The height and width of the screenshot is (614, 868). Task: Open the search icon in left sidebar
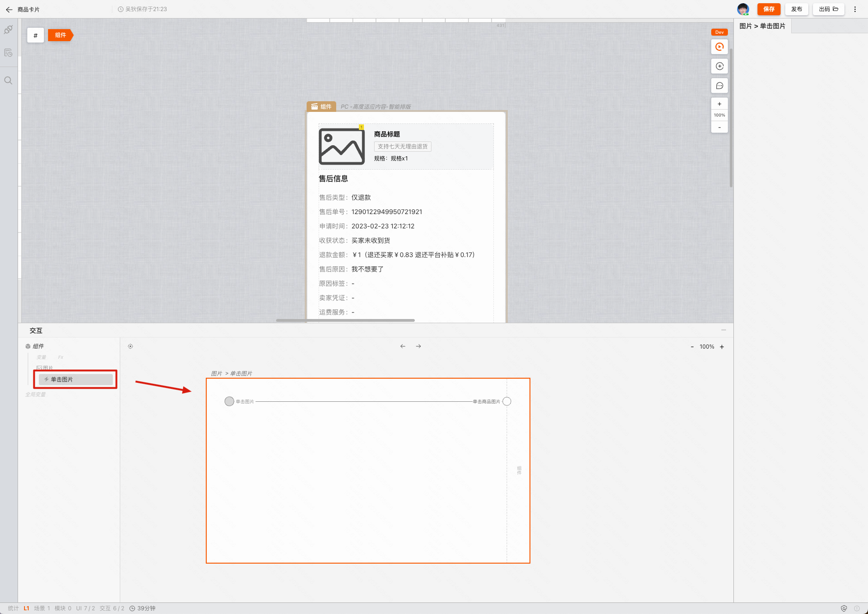tap(8, 80)
